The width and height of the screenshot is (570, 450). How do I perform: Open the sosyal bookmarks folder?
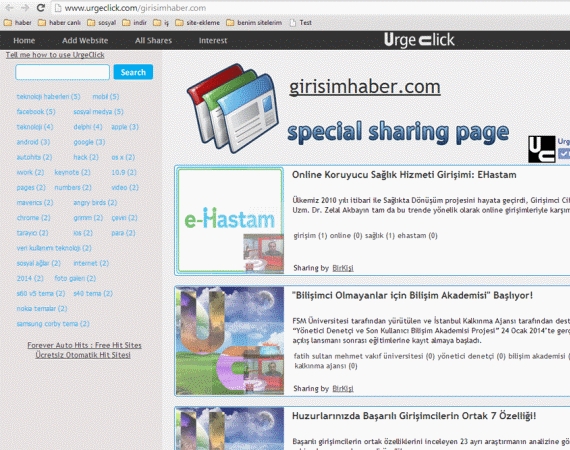tap(101, 23)
